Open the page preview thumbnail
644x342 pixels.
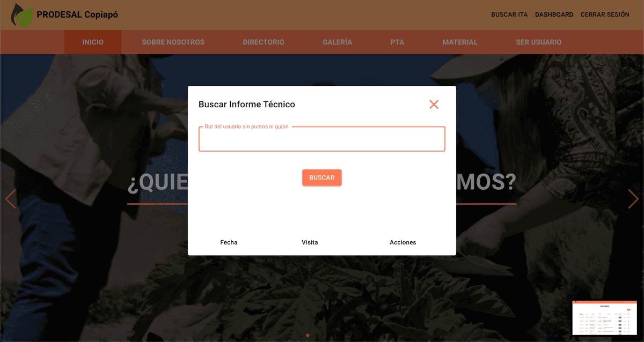click(605, 318)
